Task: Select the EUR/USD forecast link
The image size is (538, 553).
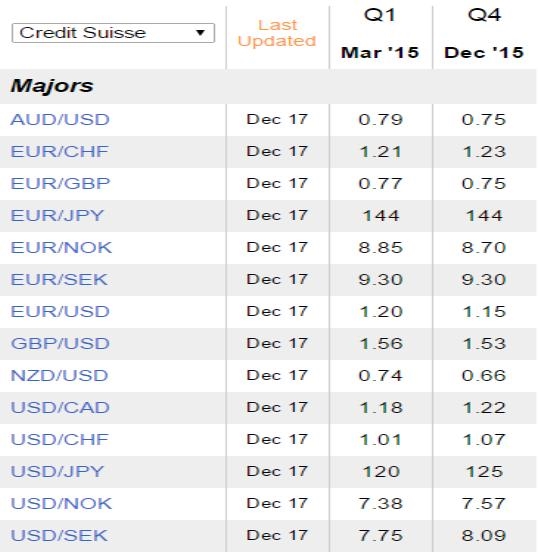Action: (x=60, y=312)
